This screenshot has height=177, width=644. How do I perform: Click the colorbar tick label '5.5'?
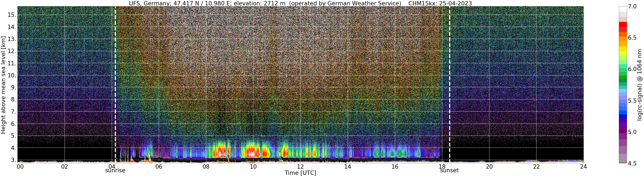pos(632,101)
